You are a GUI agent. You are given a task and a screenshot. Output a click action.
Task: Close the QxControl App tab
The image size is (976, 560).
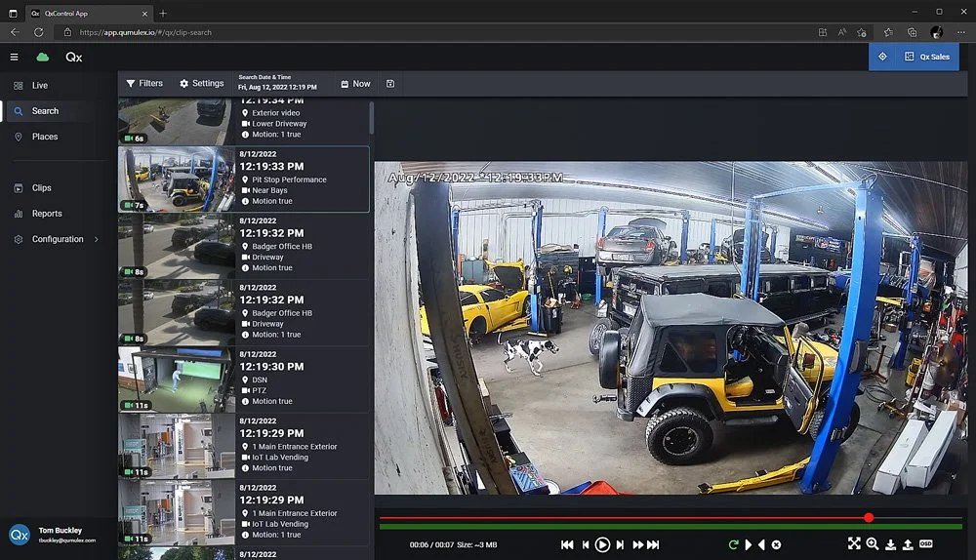tap(145, 13)
